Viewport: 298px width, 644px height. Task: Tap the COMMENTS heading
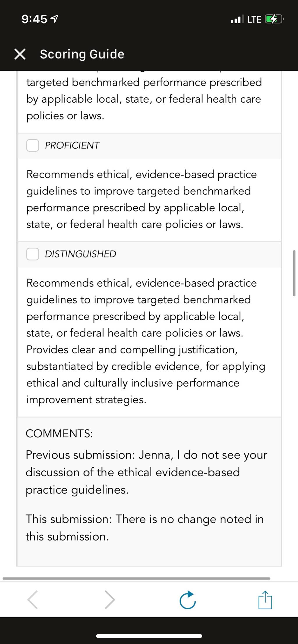(59, 433)
